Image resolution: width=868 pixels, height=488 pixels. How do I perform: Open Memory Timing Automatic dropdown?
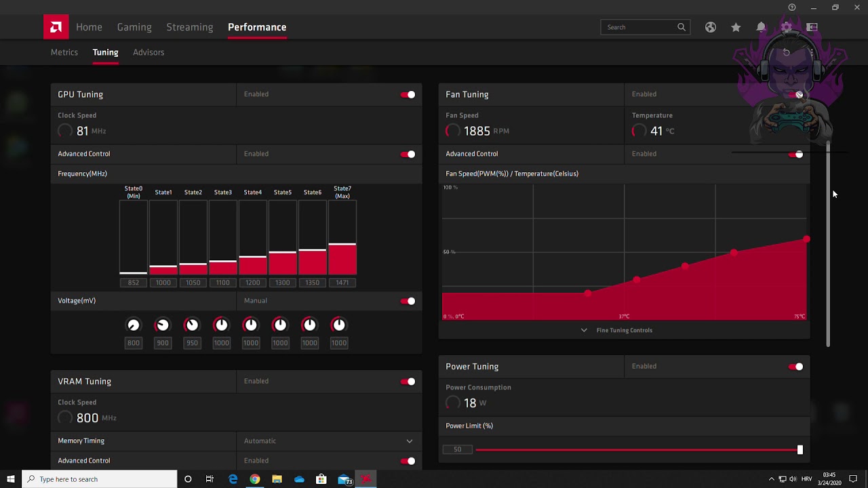click(x=329, y=441)
